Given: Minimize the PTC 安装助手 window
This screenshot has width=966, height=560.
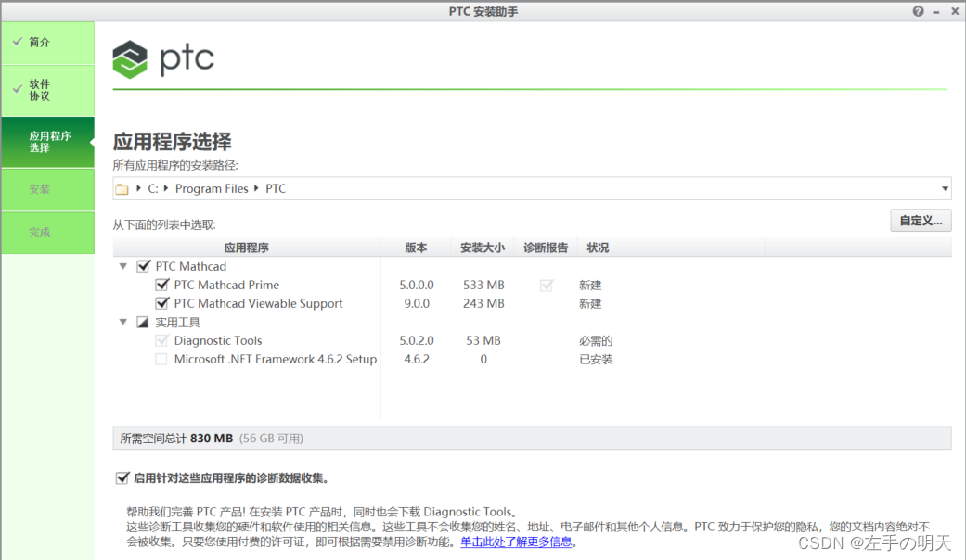Looking at the screenshot, I should tap(935, 12).
